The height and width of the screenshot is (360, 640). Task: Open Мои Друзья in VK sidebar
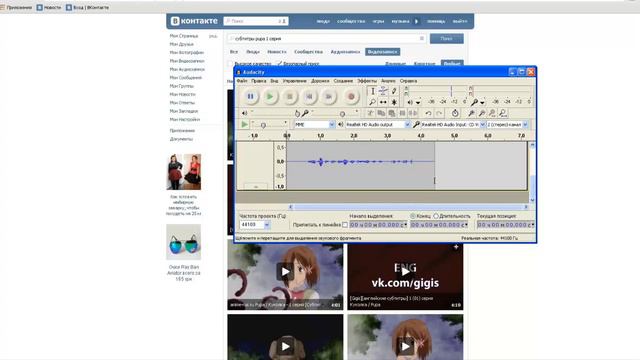click(x=182, y=44)
